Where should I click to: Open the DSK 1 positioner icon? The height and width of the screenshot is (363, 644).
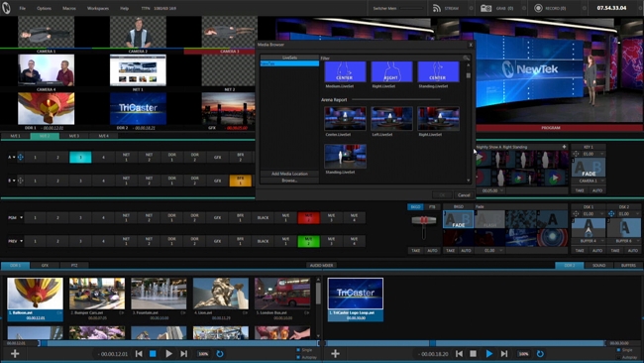(576, 214)
